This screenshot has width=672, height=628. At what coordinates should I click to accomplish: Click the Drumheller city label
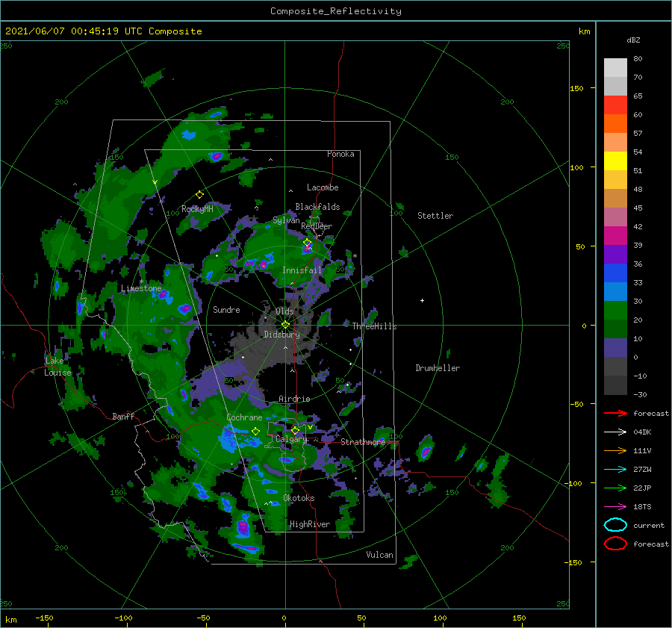coord(438,368)
